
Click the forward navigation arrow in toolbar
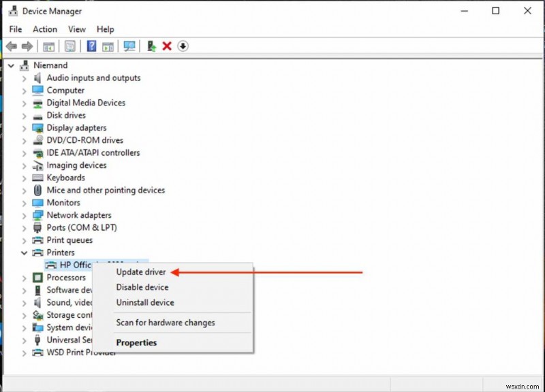pyautogui.click(x=27, y=46)
